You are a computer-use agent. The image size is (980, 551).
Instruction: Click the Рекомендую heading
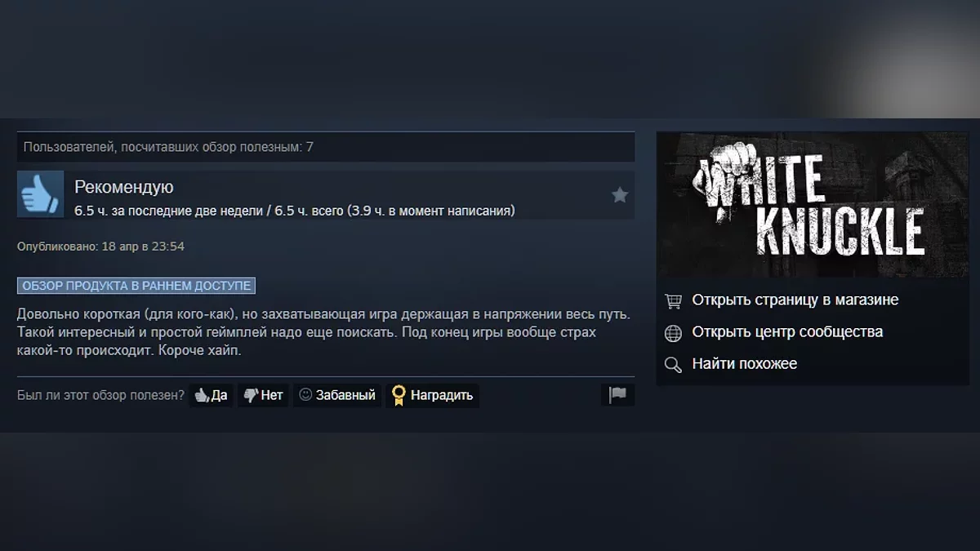click(124, 187)
